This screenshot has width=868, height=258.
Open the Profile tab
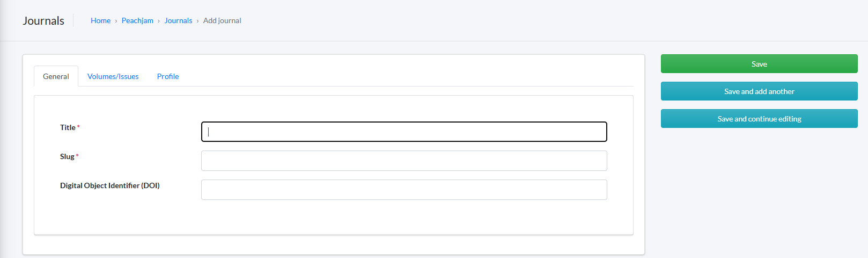[x=168, y=76]
